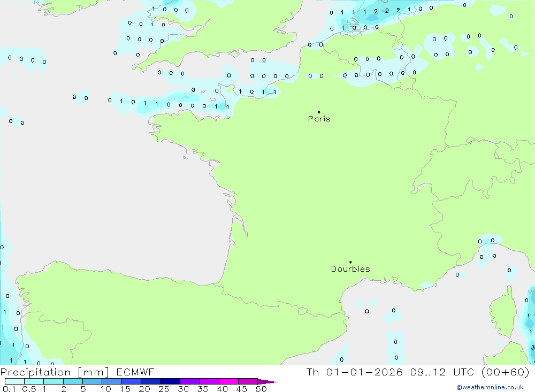Pick the 20–25 mm navy legend swatch
The image size is (535, 392).
pos(151,381)
